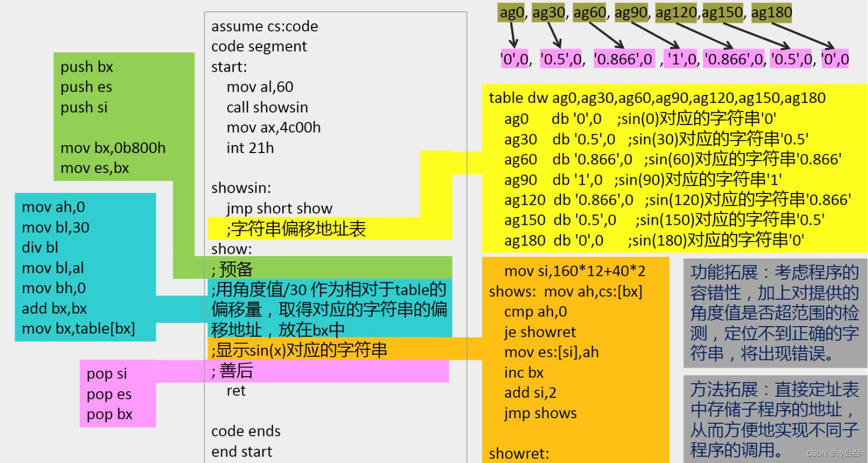The image size is (868, 463).
Task: Click the 'ag60 db '0.866',0' definition line
Action: click(x=673, y=159)
